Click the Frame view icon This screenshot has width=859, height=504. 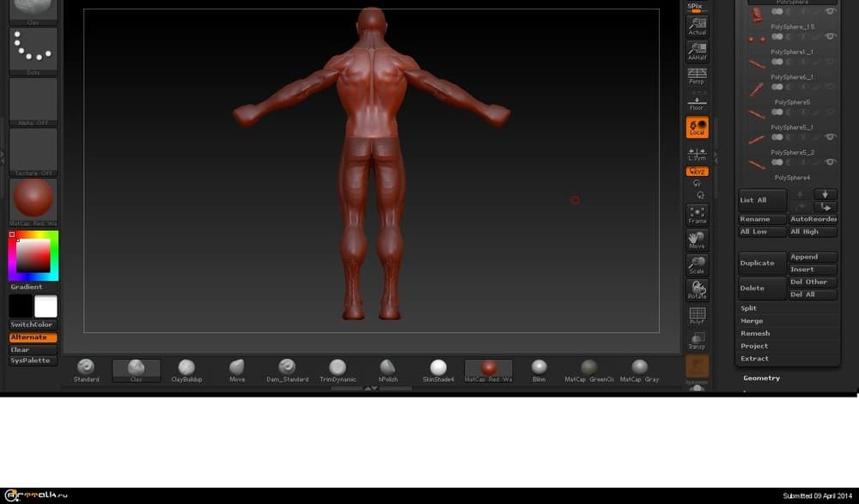[697, 214]
